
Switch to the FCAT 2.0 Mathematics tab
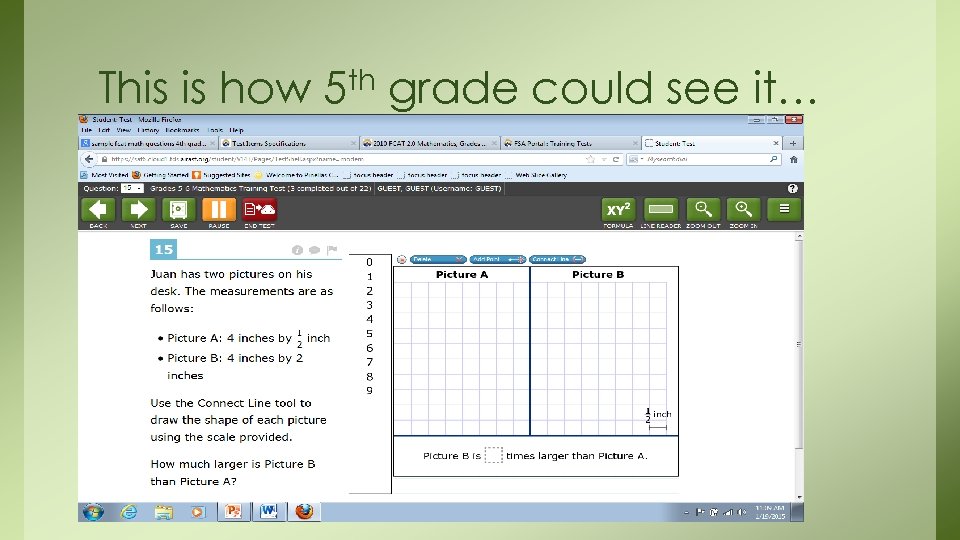pyautogui.click(x=429, y=143)
